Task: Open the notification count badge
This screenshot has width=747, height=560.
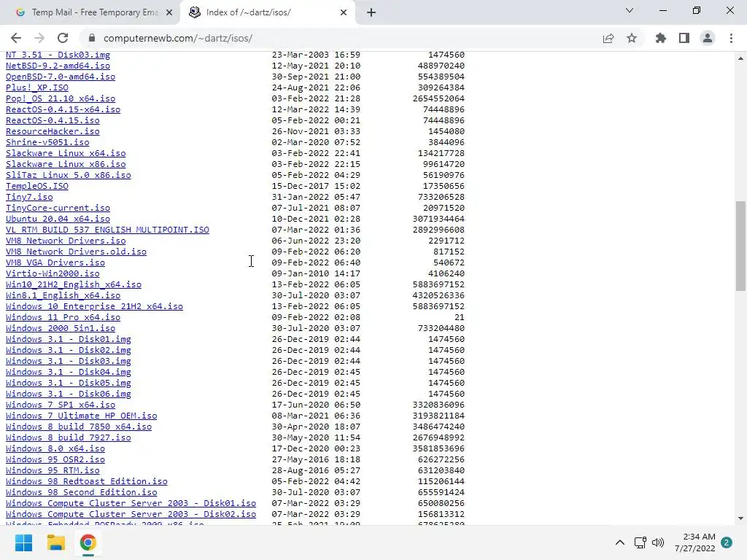Action: pos(727,542)
